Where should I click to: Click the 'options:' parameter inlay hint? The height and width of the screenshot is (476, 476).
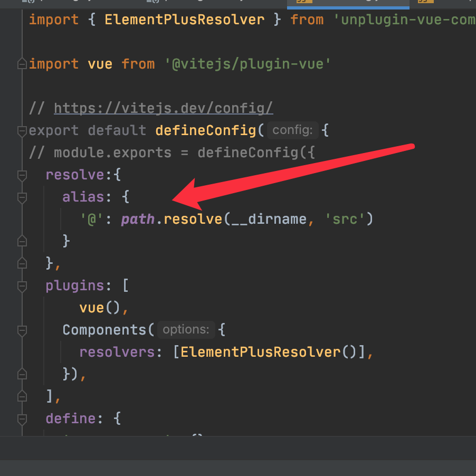(x=186, y=330)
